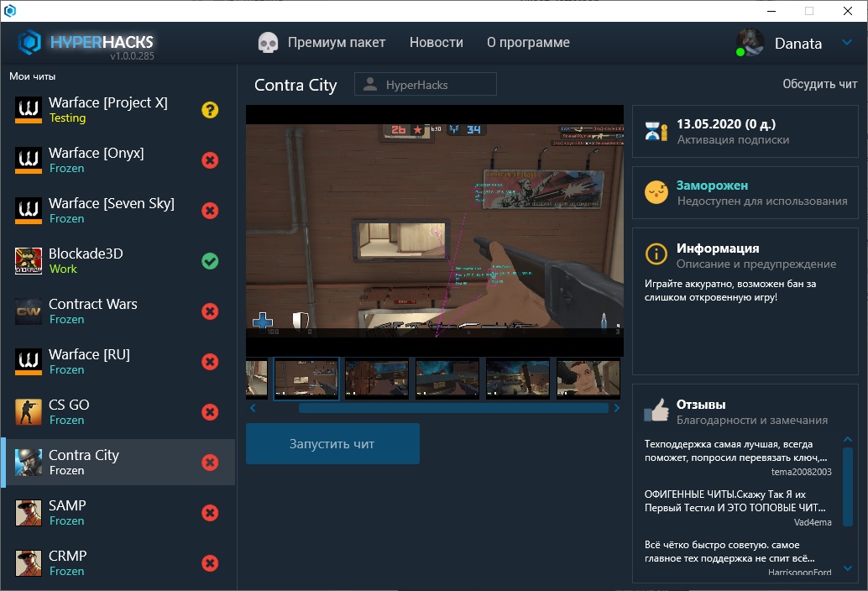Click the sleeping face Заморожен icon
The height and width of the screenshot is (591, 868).
point(656,192)
